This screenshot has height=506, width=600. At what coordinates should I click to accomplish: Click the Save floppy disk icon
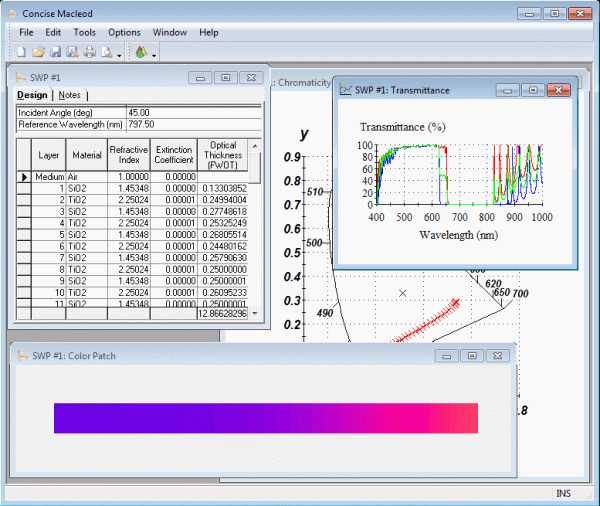(56, 52)
